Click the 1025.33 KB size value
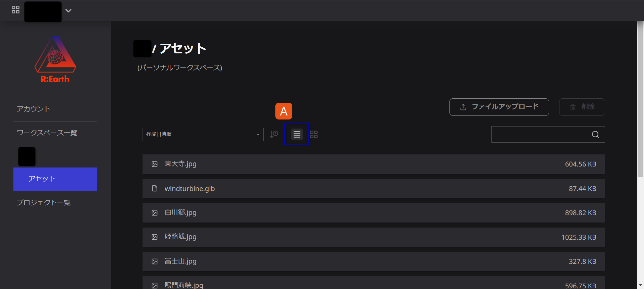644x289 pixels. coord(579,237)
